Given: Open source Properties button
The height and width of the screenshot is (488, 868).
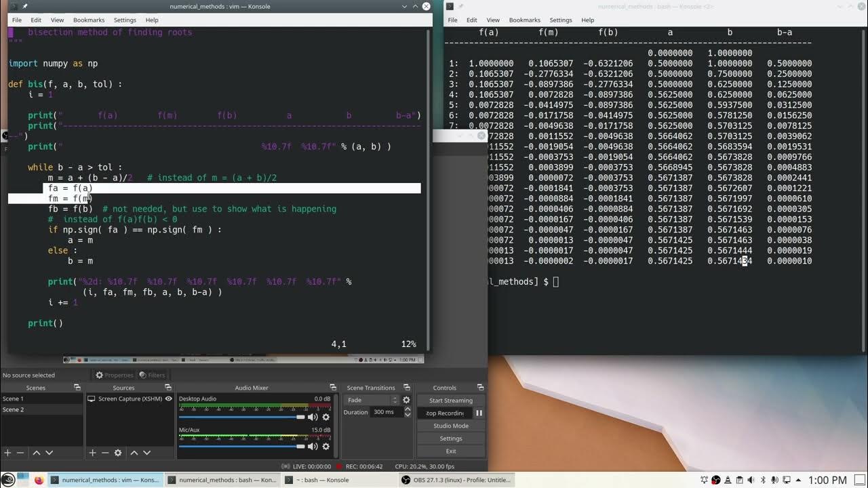Looking at the screenshot, I should click(114, 375).
